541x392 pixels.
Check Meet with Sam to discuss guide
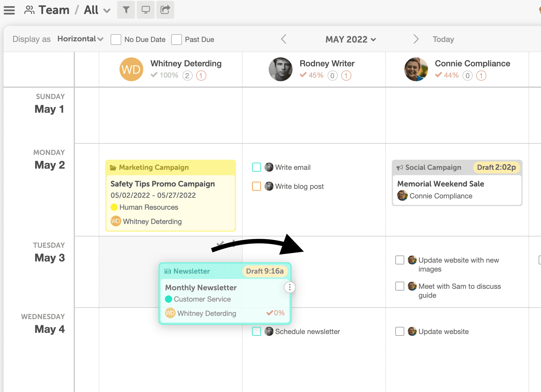[400, 286]
